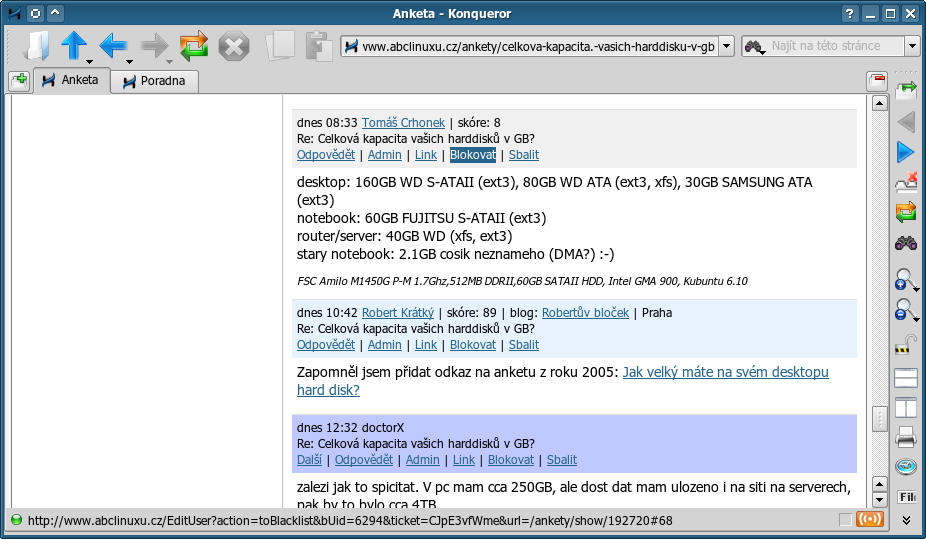This screenshot has height=539, width=926.
Task: Click Admin in Robert Krátký's comment
Action: click(384, 345)
